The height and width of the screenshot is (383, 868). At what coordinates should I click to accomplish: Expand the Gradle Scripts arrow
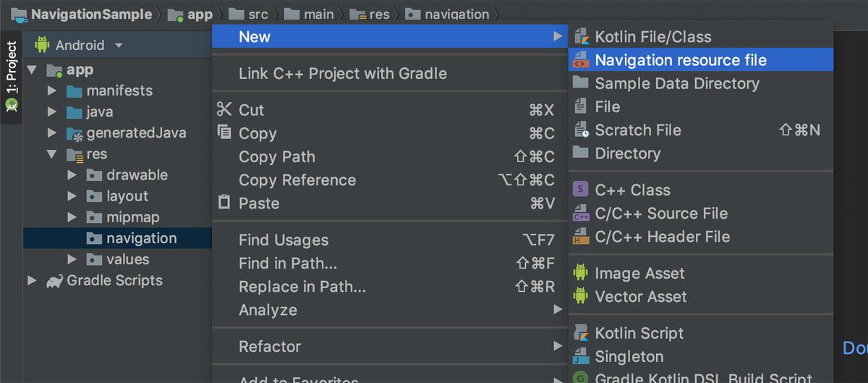pos(32,281)
